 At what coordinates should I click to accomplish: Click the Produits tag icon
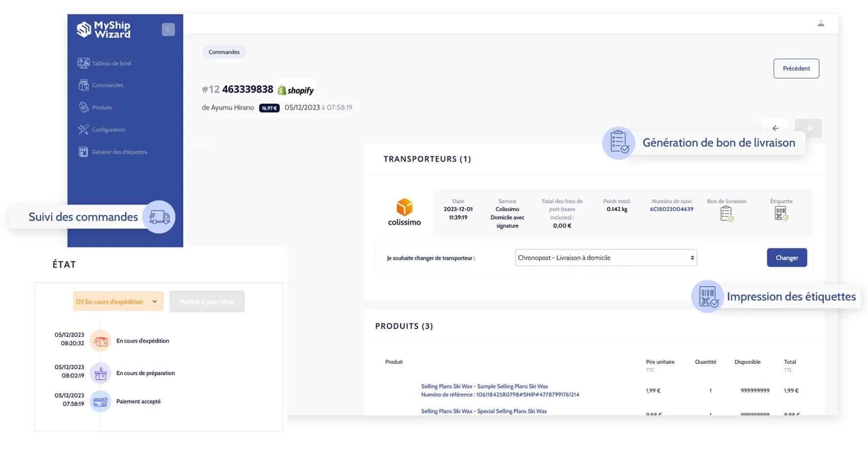click(83, 107)
